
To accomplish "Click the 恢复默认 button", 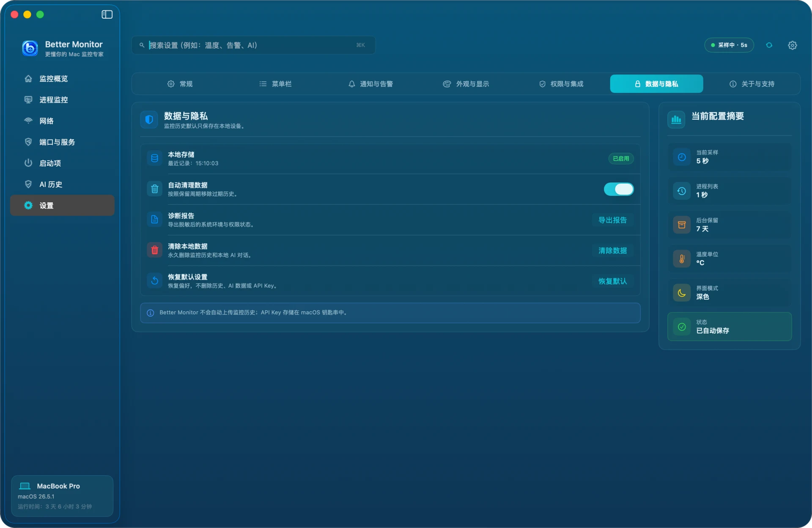I will pos(612,281).
